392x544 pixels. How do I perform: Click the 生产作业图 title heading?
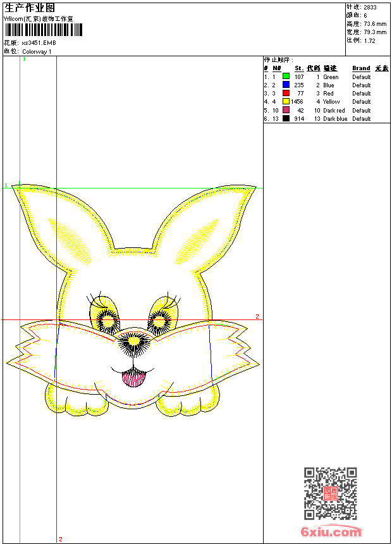30,8
